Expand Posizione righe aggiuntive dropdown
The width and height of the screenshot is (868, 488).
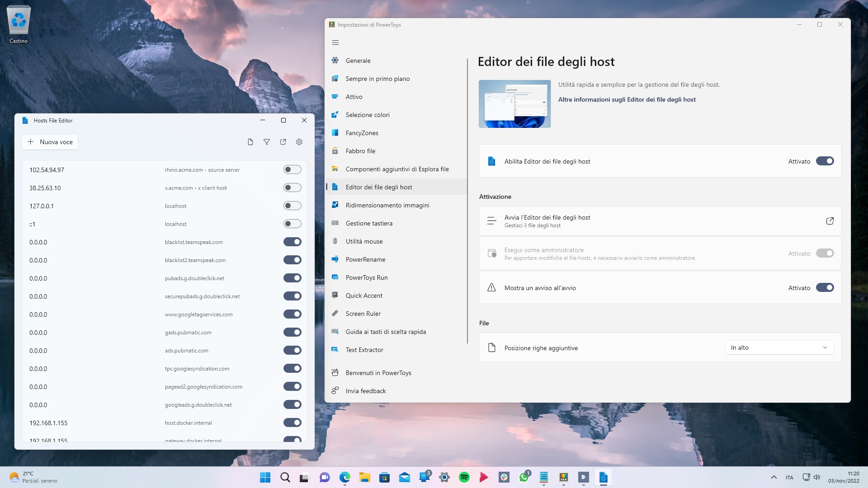[x=778, y=347]
